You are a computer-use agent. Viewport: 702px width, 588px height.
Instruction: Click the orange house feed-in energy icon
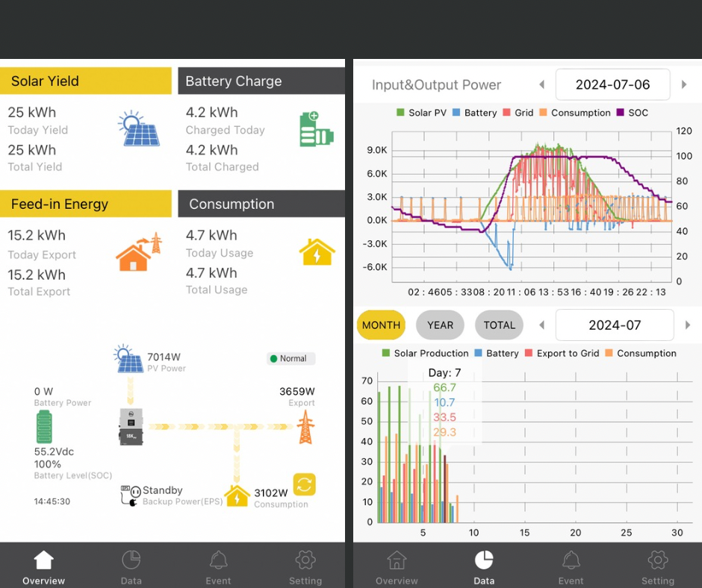[139, 252]
